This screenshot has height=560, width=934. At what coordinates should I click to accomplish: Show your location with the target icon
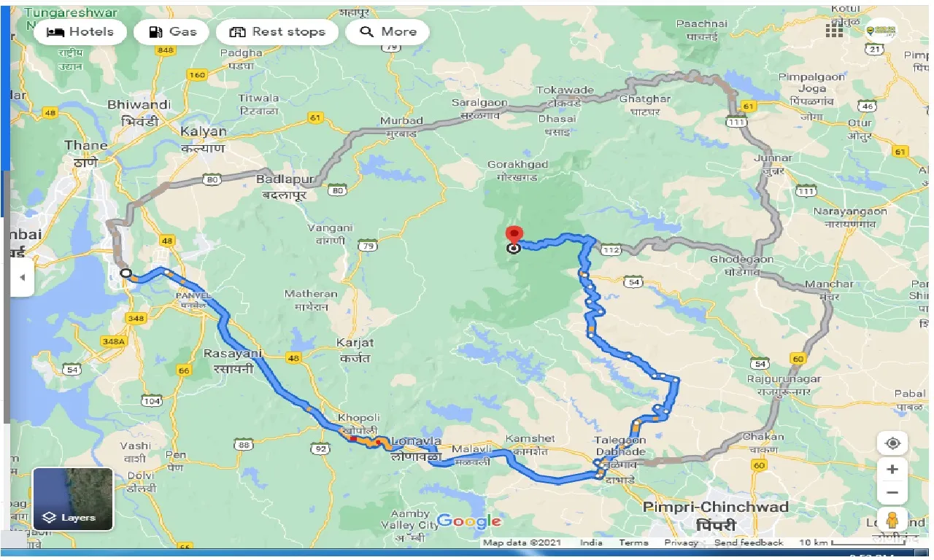click(x=892, y=443)
